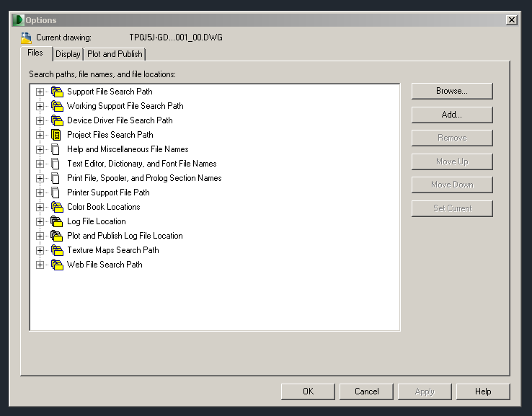
Task: Open the Plot and Publish tab
Action: pos(115,54)
